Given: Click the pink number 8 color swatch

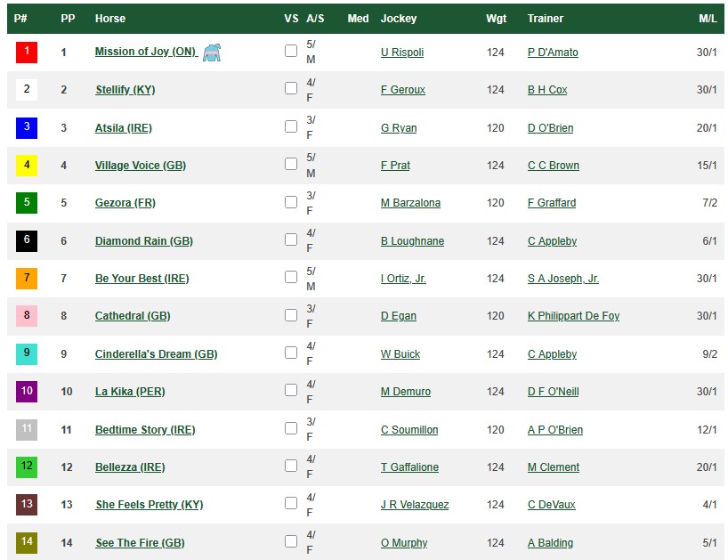Looking at the screenshot, I should (x=27, y=316).
